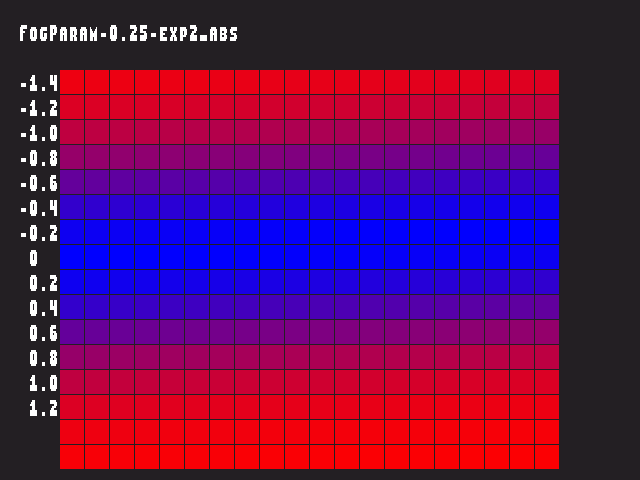640x480 pixels.
Task: Select the -1.4 row label
Action: coord(39,83)
